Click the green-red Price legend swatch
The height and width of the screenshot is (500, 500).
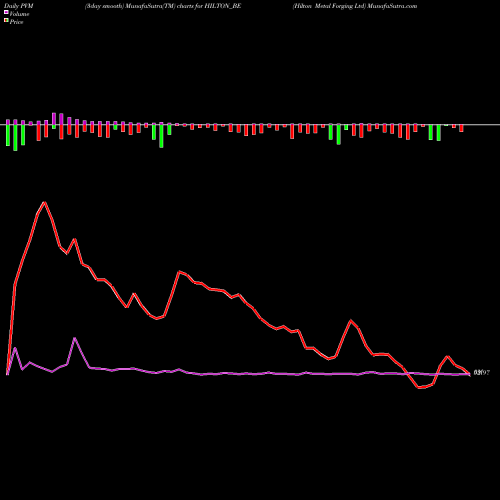click(x=6, y=21)
